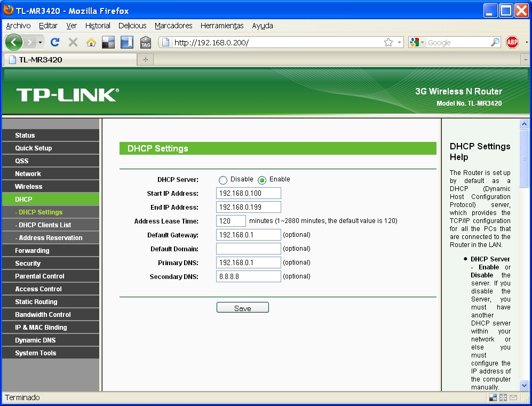Open the back-forward history dropdown arrow
Screen dimensions: 532x406
[40, 42]
